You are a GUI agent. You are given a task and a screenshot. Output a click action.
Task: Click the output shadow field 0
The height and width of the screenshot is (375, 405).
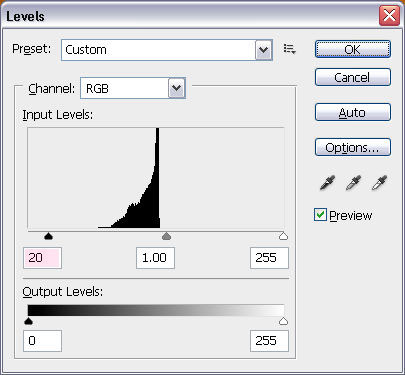(x=42, y=341)
